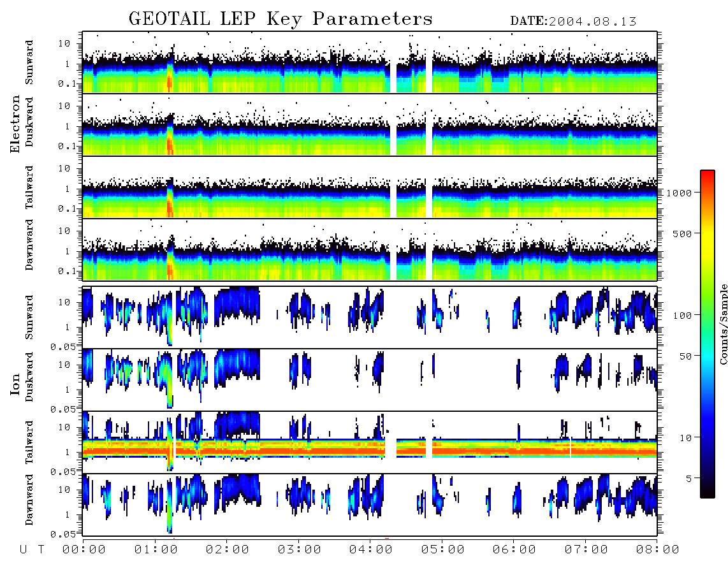728x561 pixels.
Task: Click the 'U T' time axis label
Action: click(32, 550)
